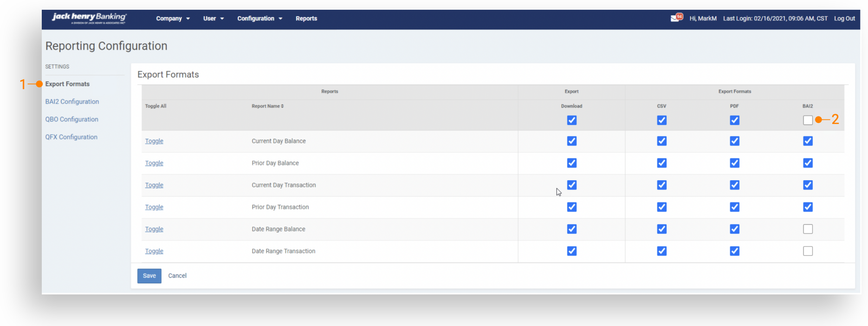Enable BAI2 for Date Range Transaction
The height and width of the screenshot is (326, 868).
pyautogui.click(x=808, y=251)
